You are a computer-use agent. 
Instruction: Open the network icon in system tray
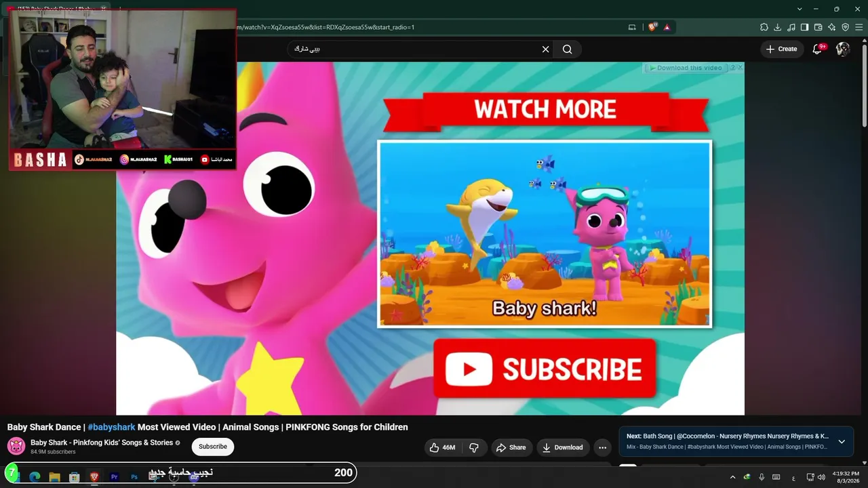pos(810,477)
